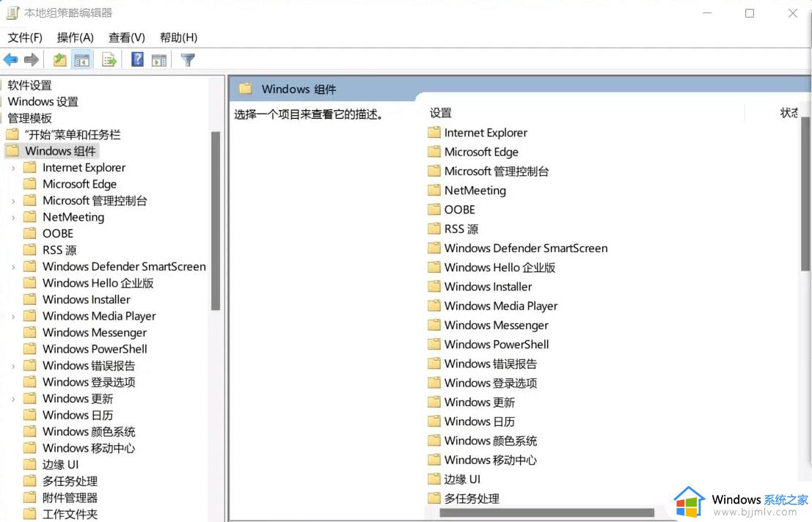
Task: Select RSS 源 in the settings list
Action: pyautogui.click(x=461, y=229)
